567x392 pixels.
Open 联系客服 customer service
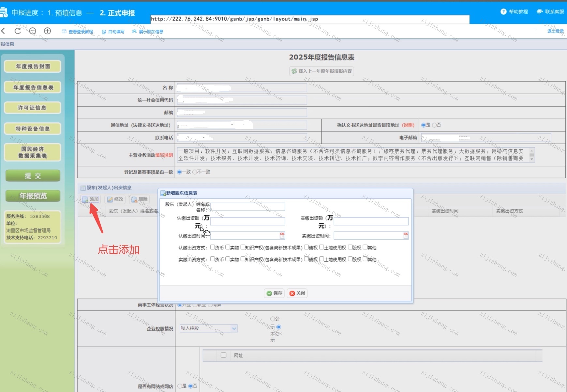point(550,12)
